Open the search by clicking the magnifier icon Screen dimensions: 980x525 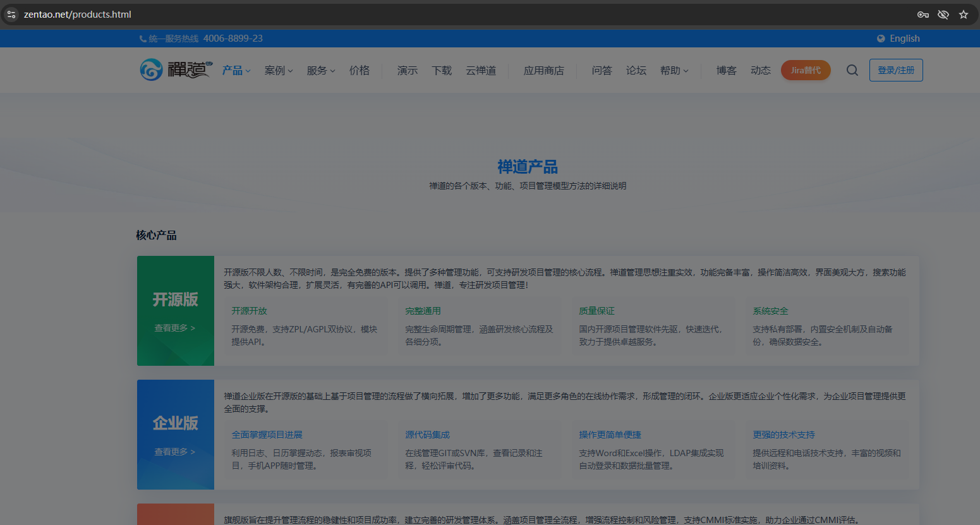click(x=852, y=70)
